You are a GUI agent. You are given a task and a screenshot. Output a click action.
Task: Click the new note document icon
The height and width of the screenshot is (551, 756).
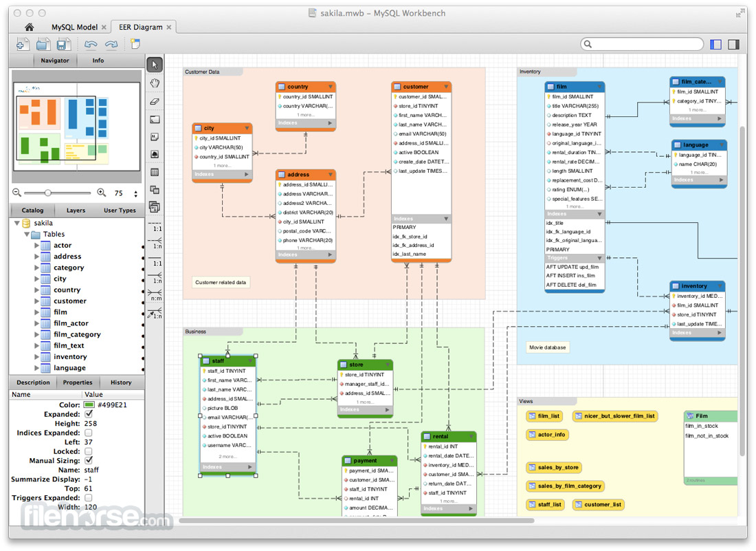pyautogui.click(x=135, y=44)
